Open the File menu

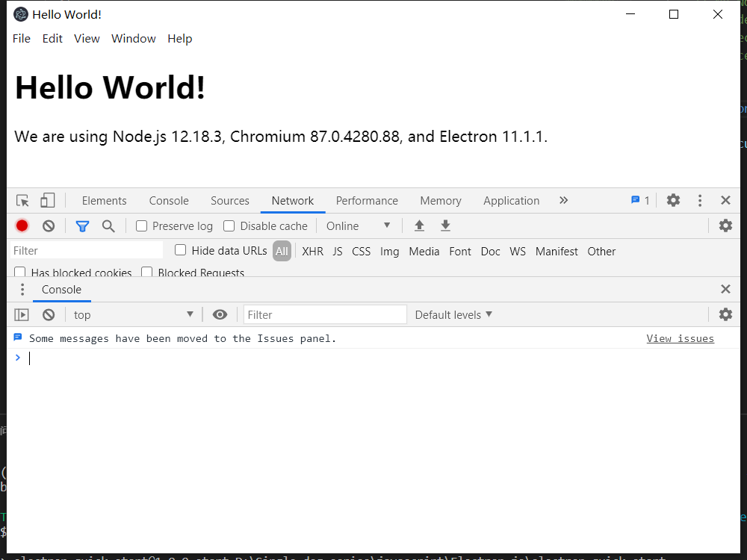[22, 39]
